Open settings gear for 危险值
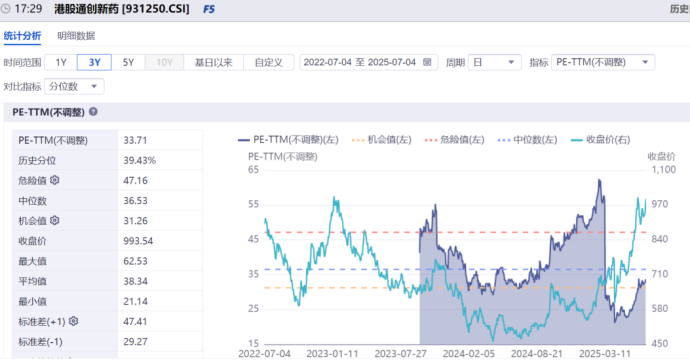The image size is (690, 360). 55,180
